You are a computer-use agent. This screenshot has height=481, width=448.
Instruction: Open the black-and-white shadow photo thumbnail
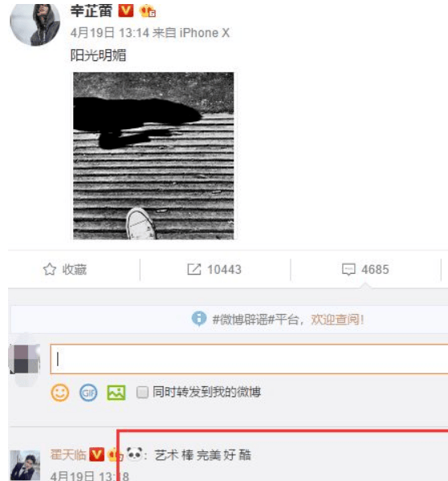pyautogui.click(x=153, y=156)
